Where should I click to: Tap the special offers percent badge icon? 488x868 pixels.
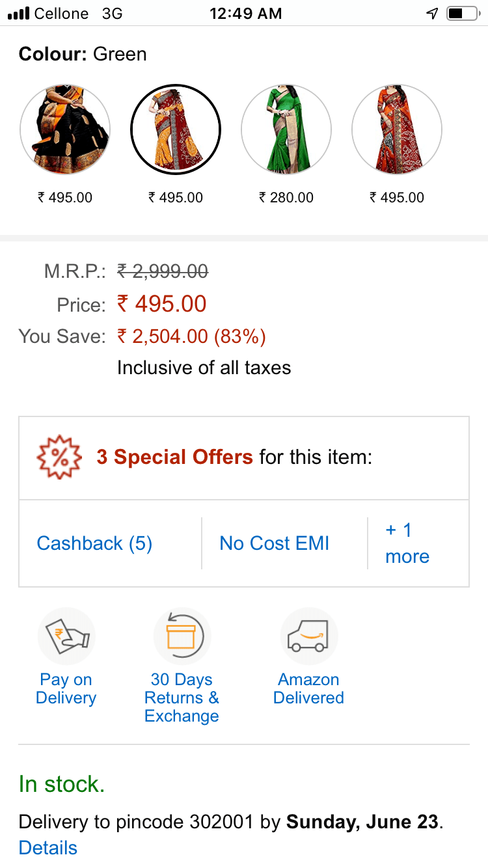(59, 457)
